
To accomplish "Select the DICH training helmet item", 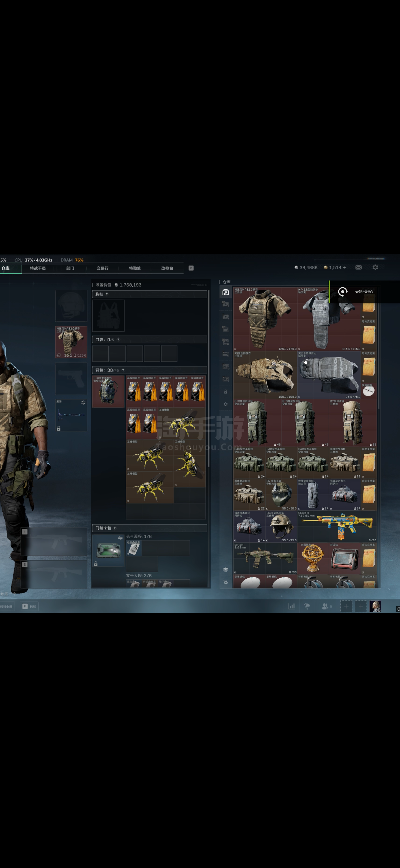I will click(x=281, y=526).
